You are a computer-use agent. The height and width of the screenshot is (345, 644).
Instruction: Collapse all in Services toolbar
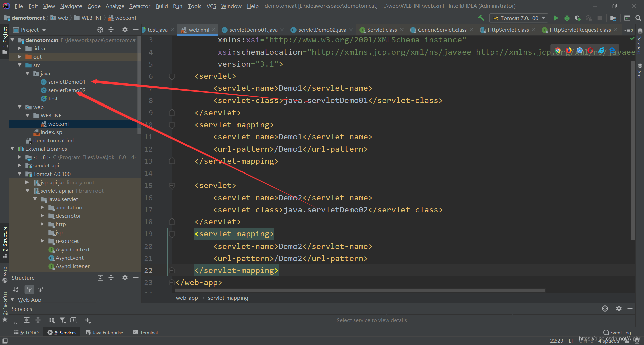[38, 320]
